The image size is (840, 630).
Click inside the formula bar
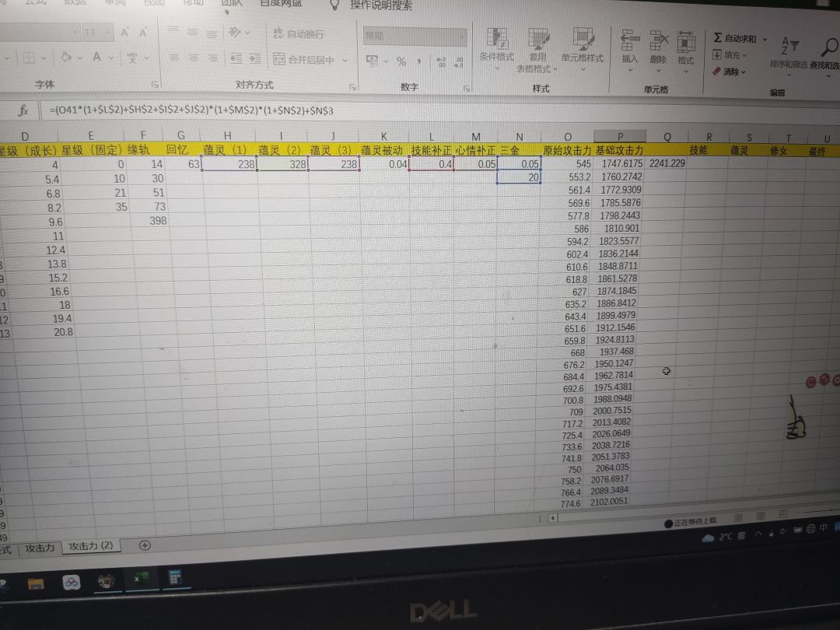click(x=439, y=111)
